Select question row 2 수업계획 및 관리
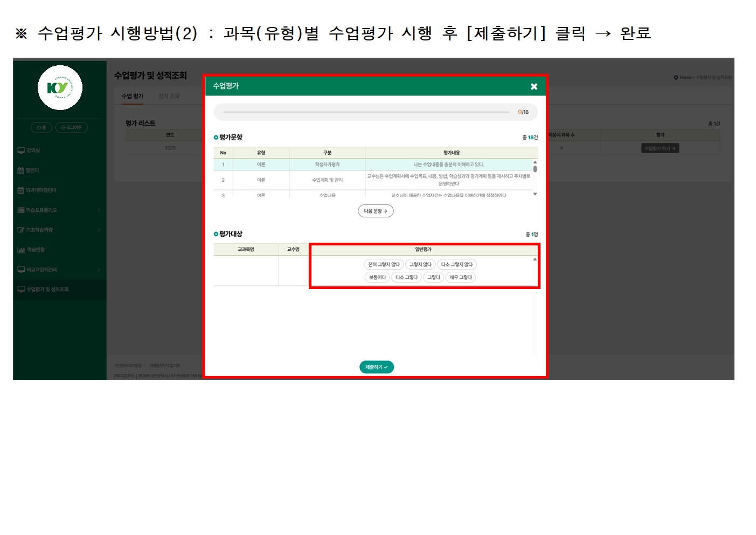Image resolution: width=756 pixels, height=535 pixels. click(x=327, y=180)
